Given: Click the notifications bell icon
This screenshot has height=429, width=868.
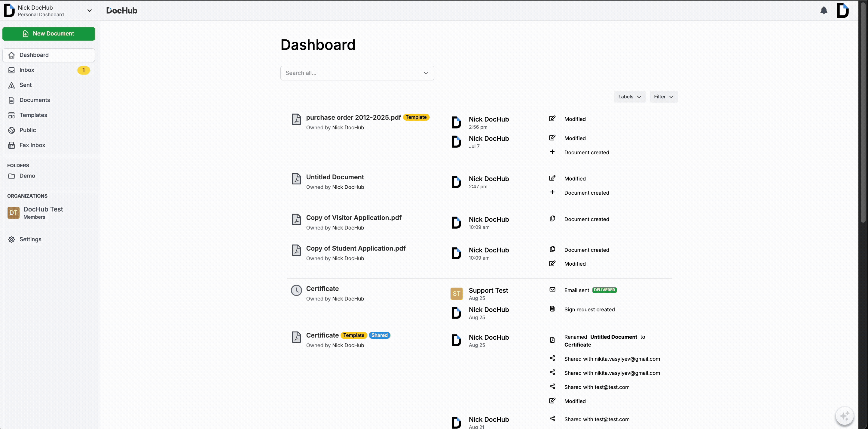Looking at the screenshot, I should tap(824, 11).
